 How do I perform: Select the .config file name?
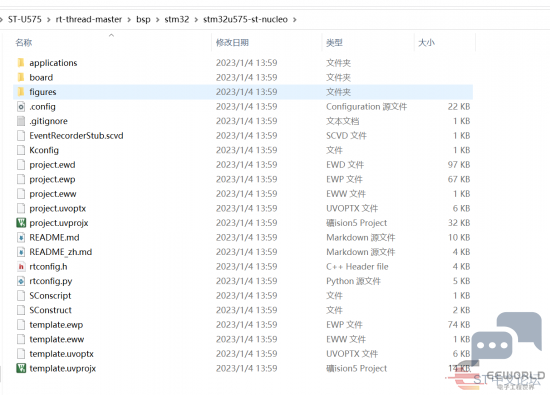42,107
